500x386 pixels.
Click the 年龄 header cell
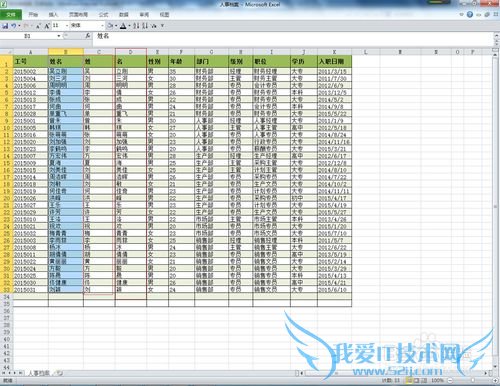click(x=182, y=61)
